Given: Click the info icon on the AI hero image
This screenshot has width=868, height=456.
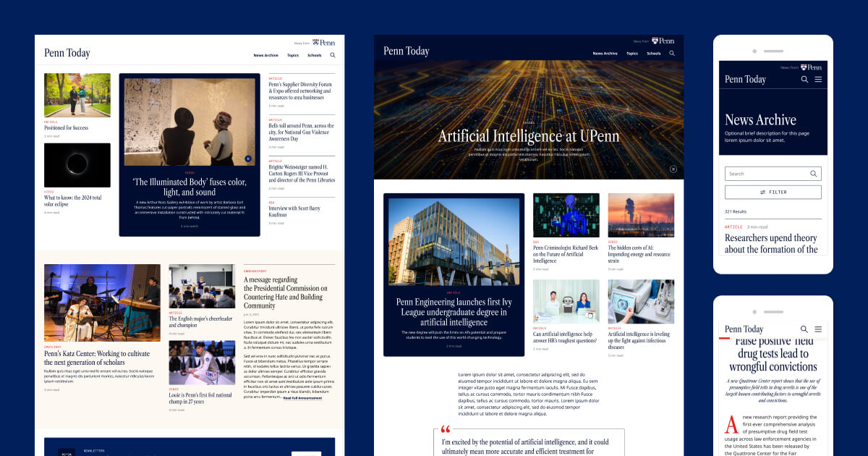Looking at the screenshot, I should (x=673, y=169).
